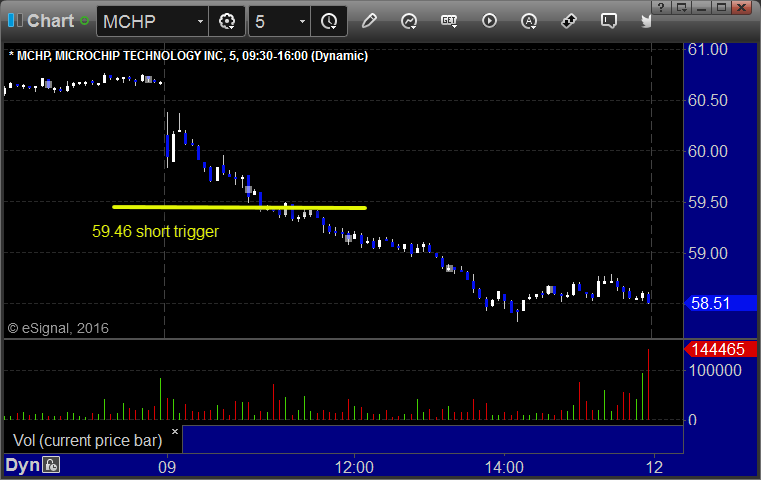Open the time template clock icon

(329, 21)
